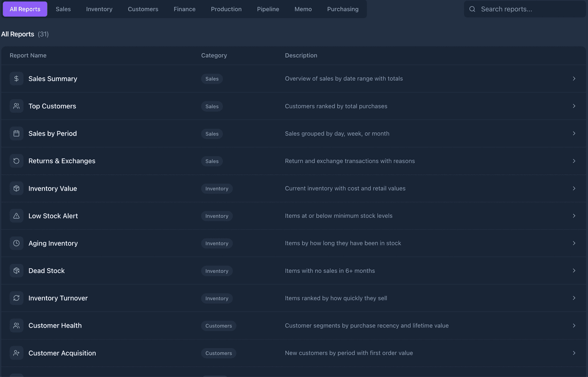Viewport: 588px width, 377px height.
Task: Click the Sales badge in Sales Summary row
Action: [x=212, y=78]
